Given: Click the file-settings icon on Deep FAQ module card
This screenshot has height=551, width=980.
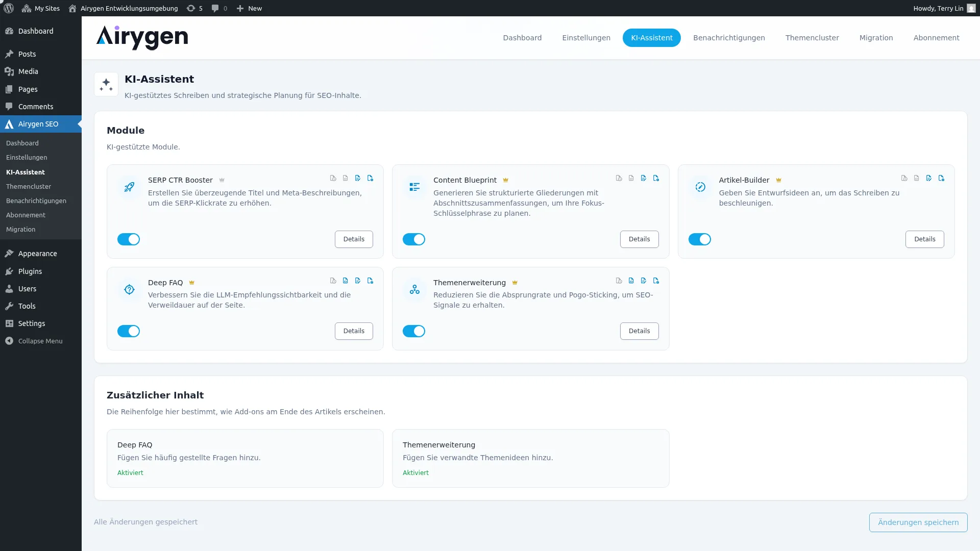Looking at the screenshot, I should coord(370,281).
